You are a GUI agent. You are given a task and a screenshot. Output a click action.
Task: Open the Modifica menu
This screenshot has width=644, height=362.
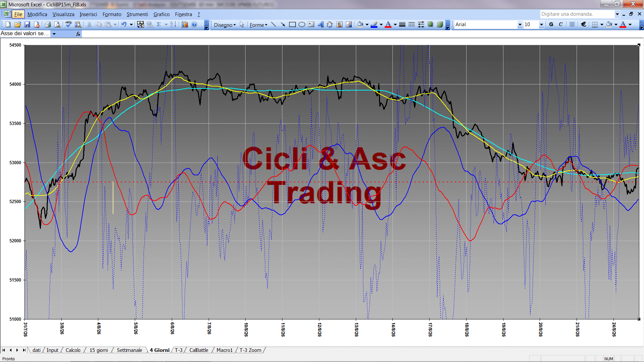coord(37,14)
